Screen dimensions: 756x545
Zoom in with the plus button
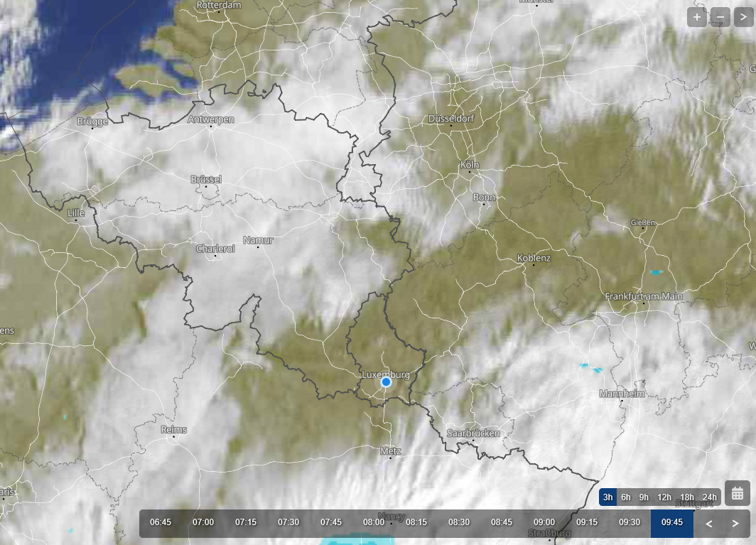697,17
